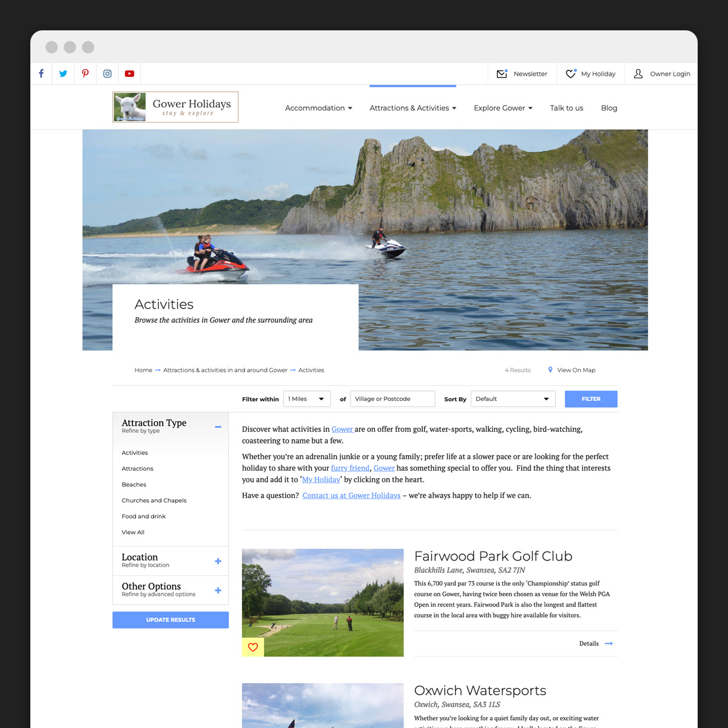Open the My Holiday text link
728x728 pixels.
[598, 74]
